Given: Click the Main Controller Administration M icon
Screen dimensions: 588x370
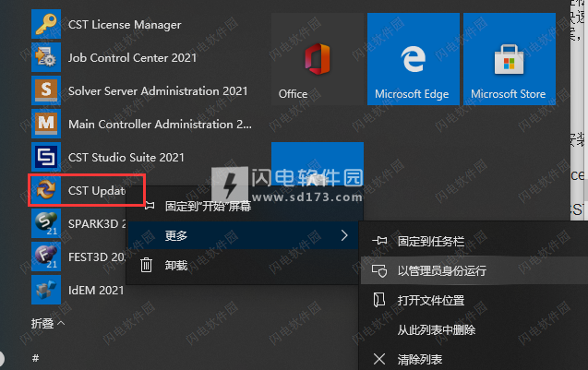Looking at the screenshot, I should pyautogui.click(x=46, y=124).
